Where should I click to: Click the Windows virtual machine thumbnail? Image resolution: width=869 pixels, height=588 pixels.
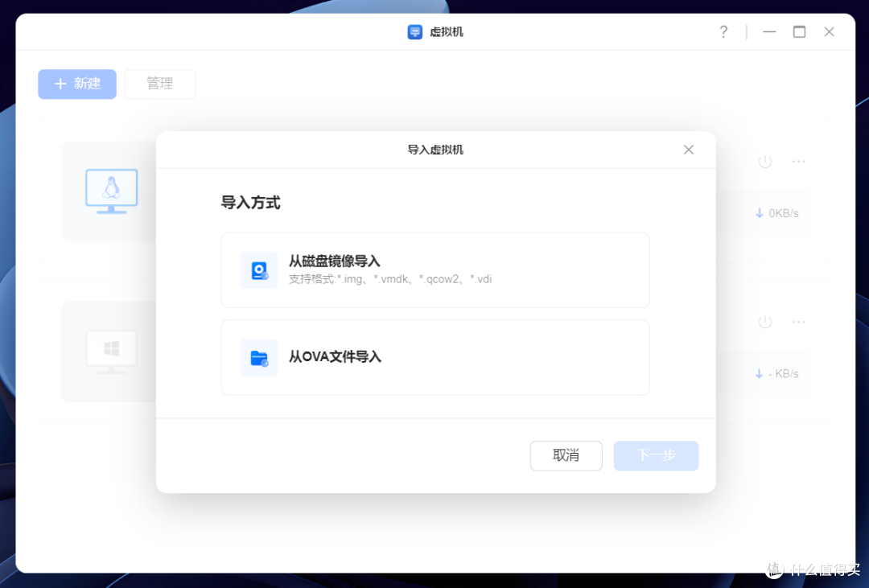111,352
